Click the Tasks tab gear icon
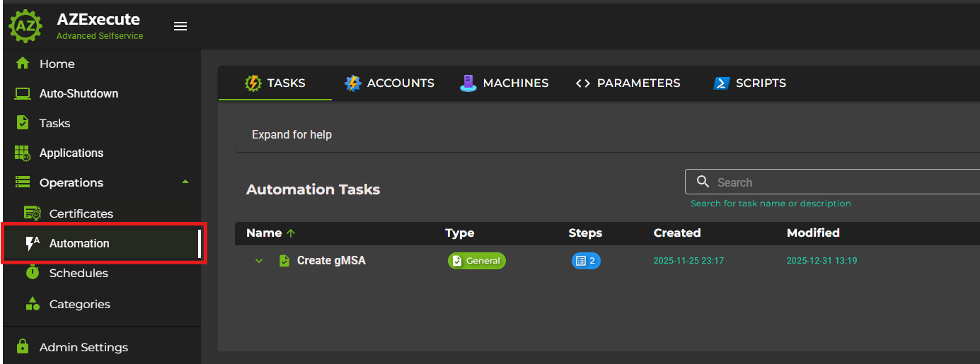Screen dimensions: 980x364 [253, 83]
